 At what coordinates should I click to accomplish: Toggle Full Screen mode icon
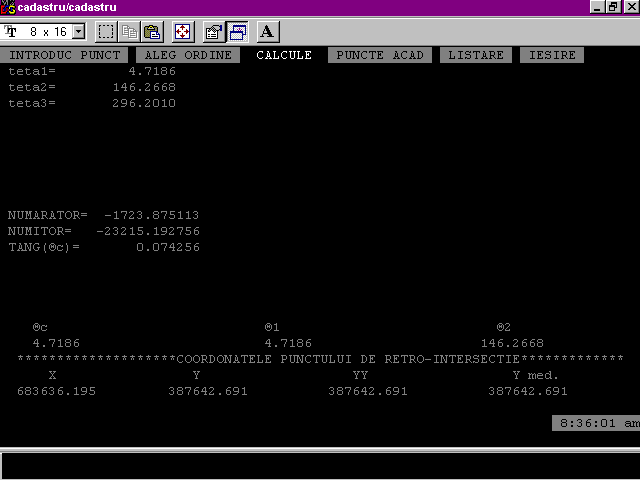tap(183, 32)
